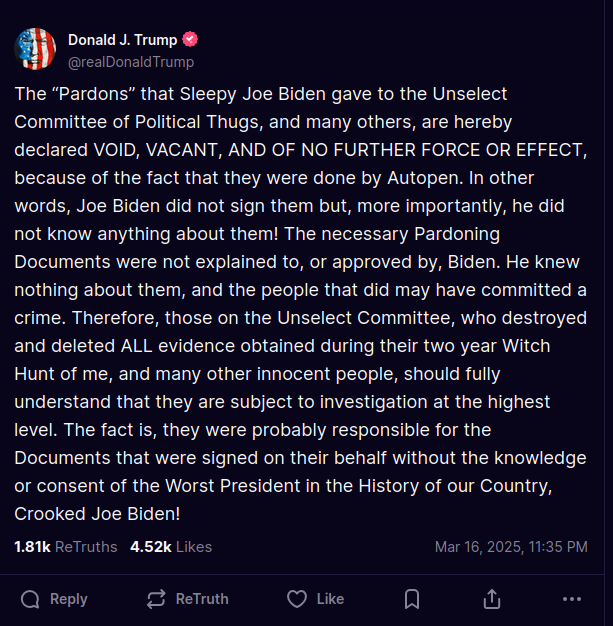Screen dimensions: 613x626
Task: Click the speech bubble Reply icon
Action: click(30, 599)
